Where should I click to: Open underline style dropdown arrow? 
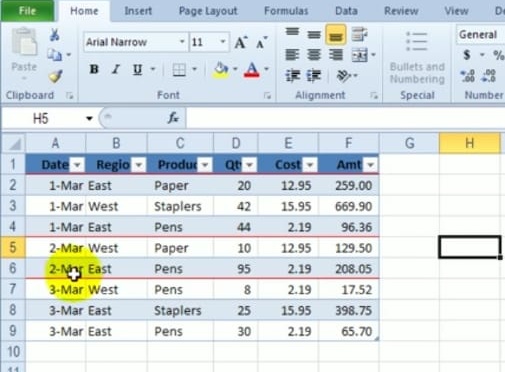click(153, 69)
